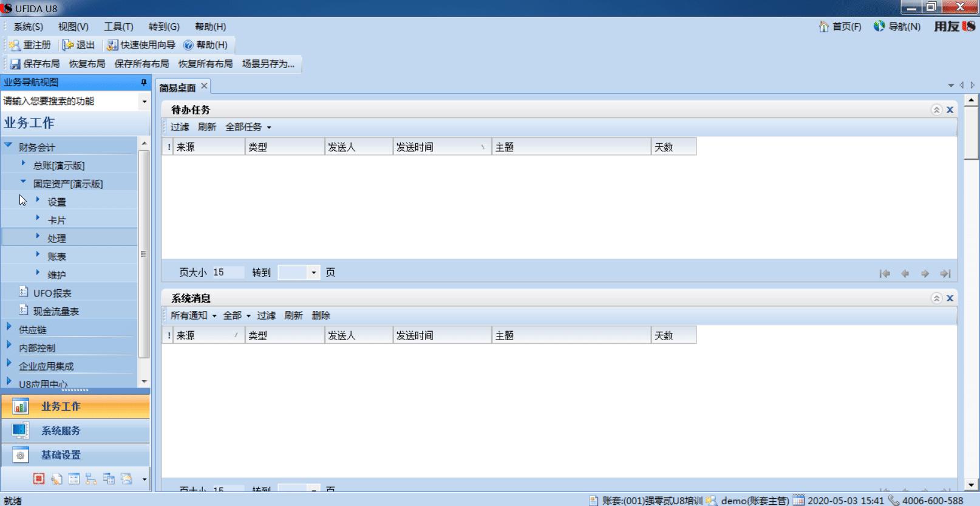980x506 pixels.
Task: Click the calendar icon in status bar
Action: (x=799, y=501)
